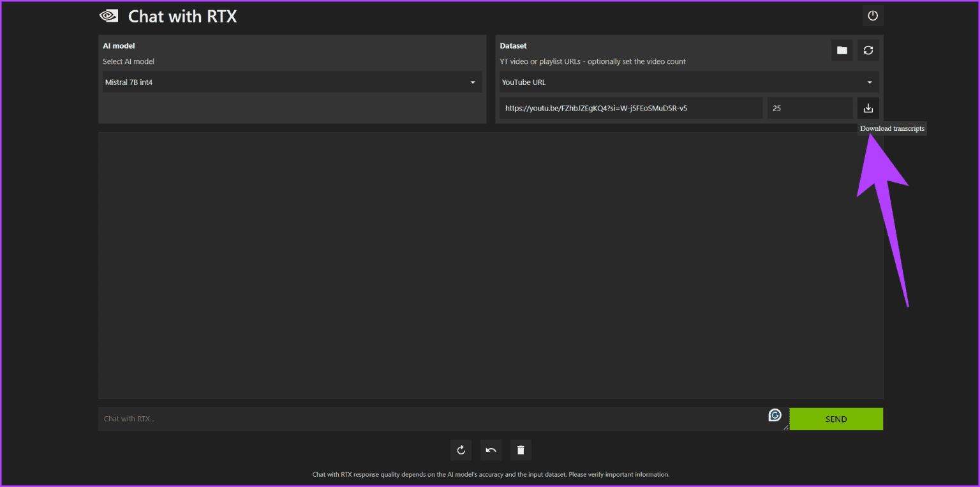This screenshot has width=980, height=487.
Task: Click the Grammarly icon in the chat box
Action: click(775, 416)
